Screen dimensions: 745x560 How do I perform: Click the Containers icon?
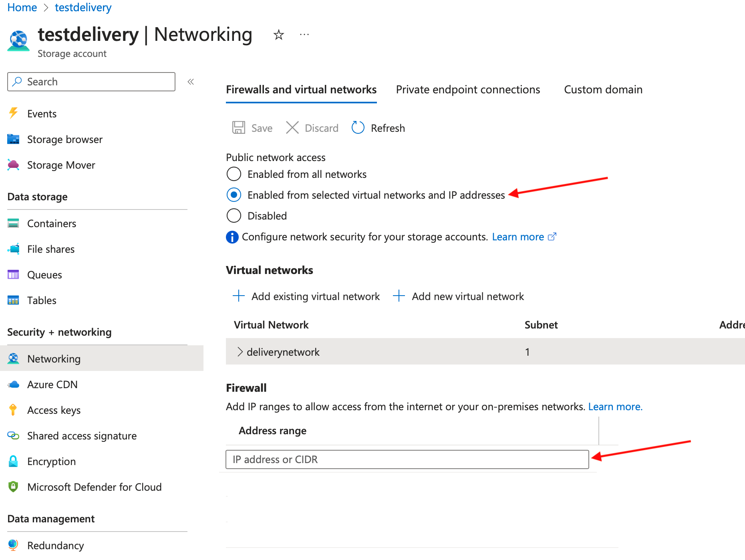(x=13, y=223)
